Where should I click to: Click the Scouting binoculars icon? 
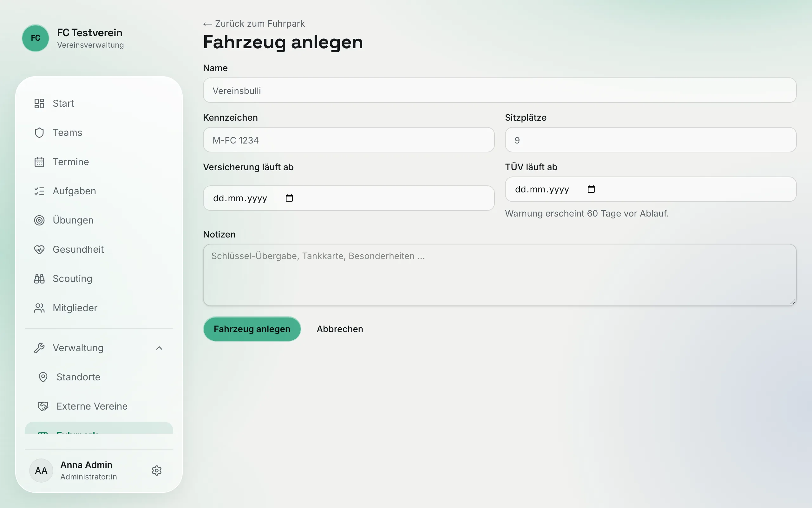(x=39, y=279)
